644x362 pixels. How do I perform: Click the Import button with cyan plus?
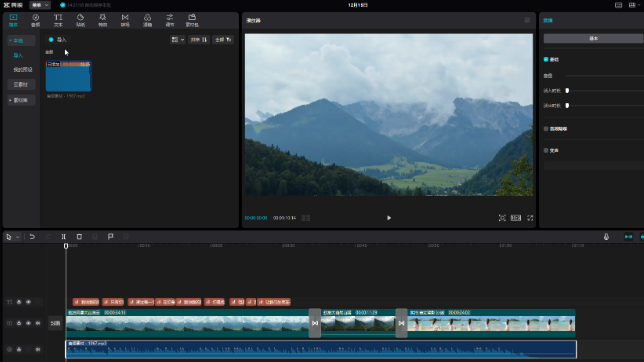point(58,40)
